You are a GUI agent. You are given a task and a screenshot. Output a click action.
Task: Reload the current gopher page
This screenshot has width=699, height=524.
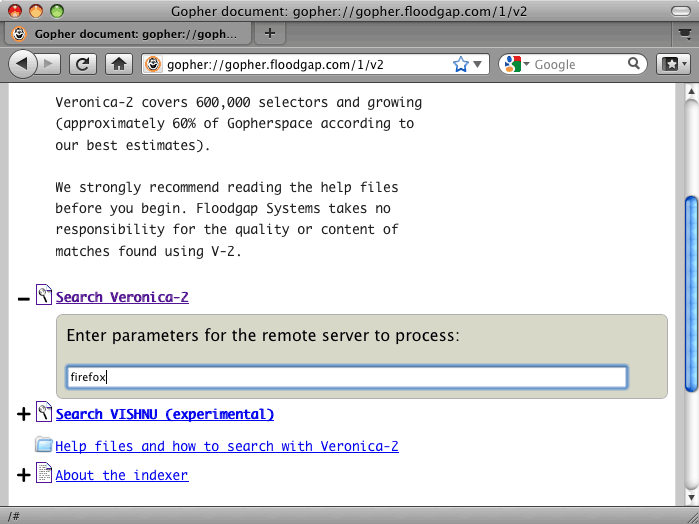(84, 64)
